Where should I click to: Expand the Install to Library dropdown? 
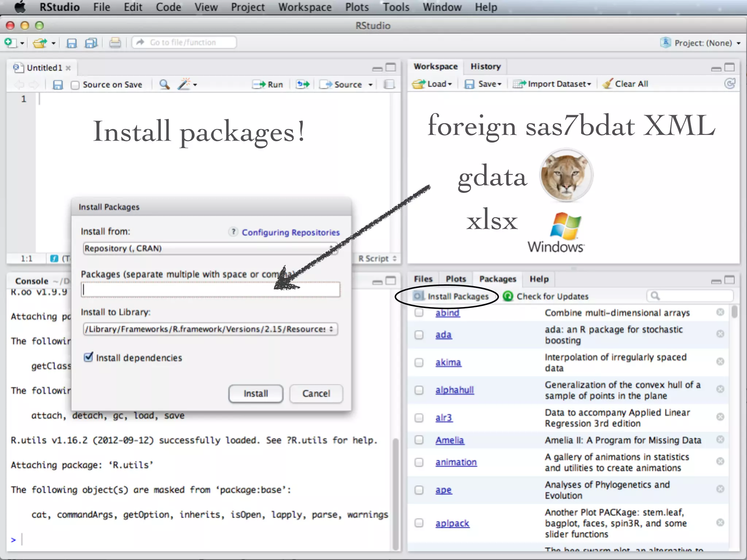[210, 329]
